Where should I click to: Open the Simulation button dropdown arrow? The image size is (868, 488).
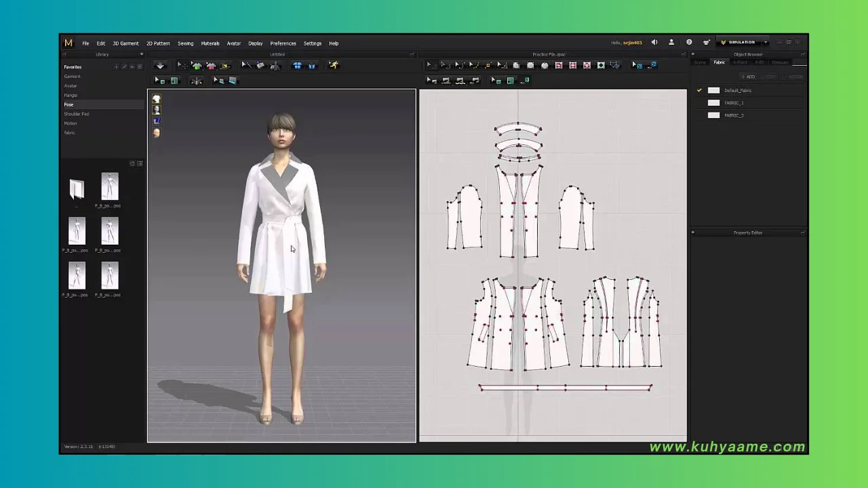(x=766, y=42)
